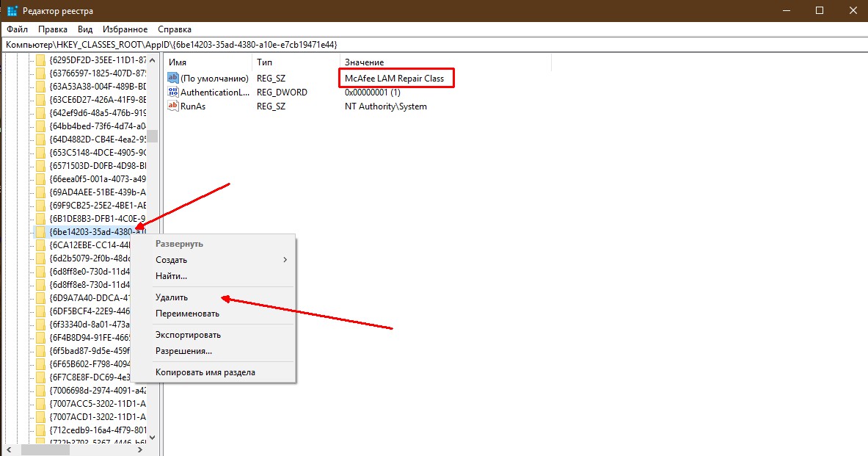Click folder icon of {6f33340d-8a01 key

pos(40,324)
